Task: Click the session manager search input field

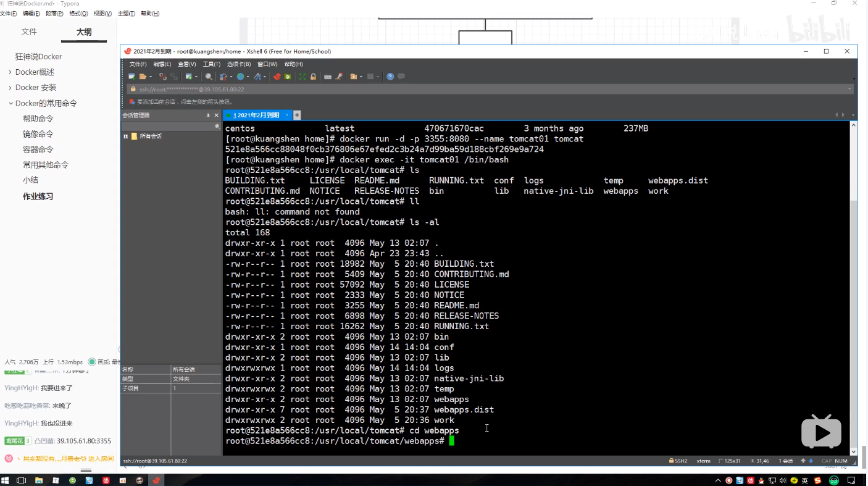Action: pyautogui.click(x=171, y=126)
